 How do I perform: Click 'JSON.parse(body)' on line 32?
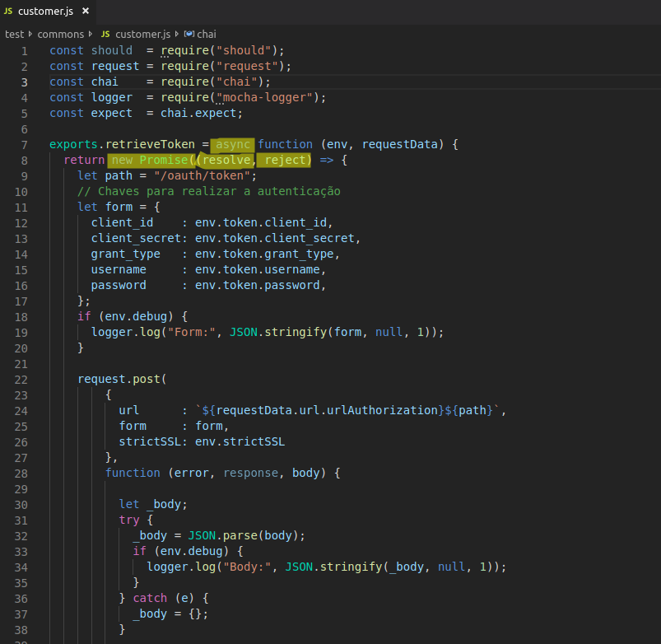244,536
